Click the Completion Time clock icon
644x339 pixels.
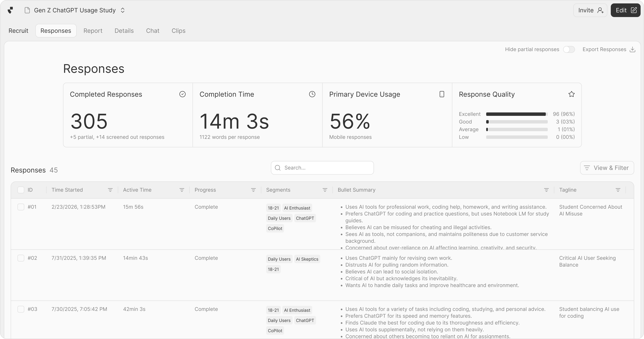point(312,94)
